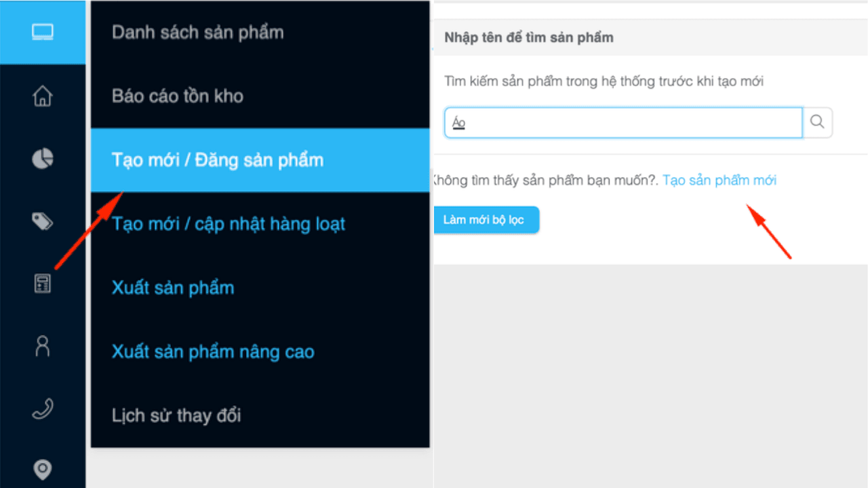868x488 pixels.
Task: Open the home icon in the sidebar
Action: pyautogui.click(x=43, y=96)
